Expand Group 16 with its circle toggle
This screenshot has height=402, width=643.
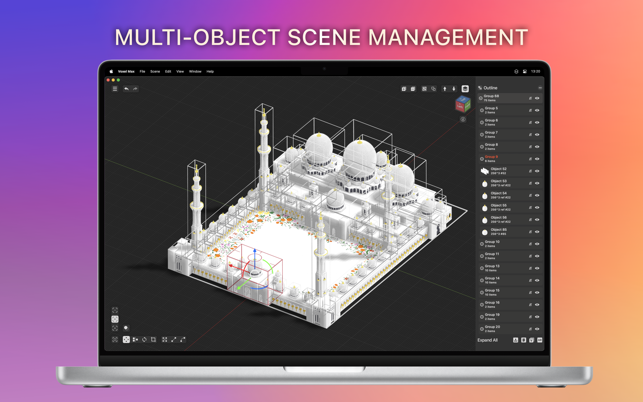point(482,304)
